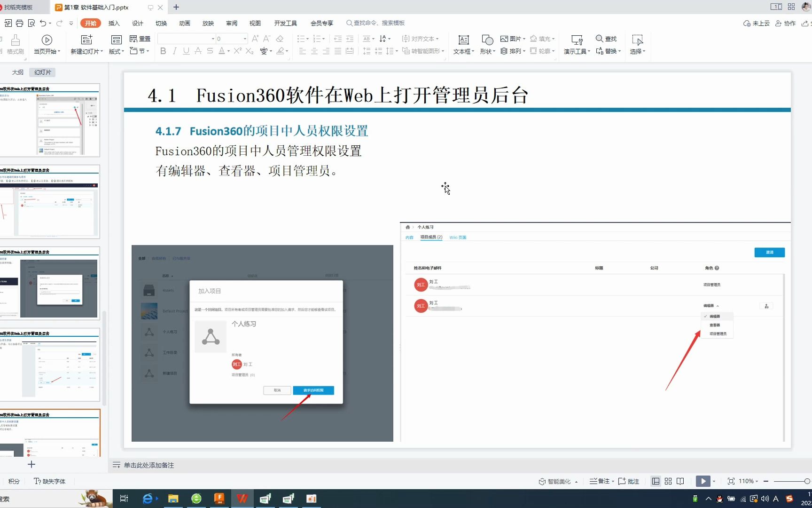Switch to 大纲 outline panel tab

pyautogui.click(x=18, y=72)
